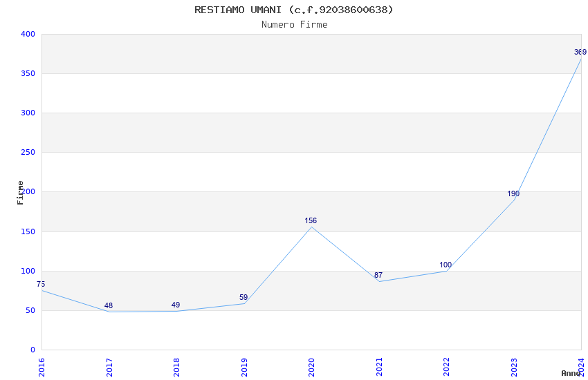Click the 190 data label for 2023

tap(513, 194)
